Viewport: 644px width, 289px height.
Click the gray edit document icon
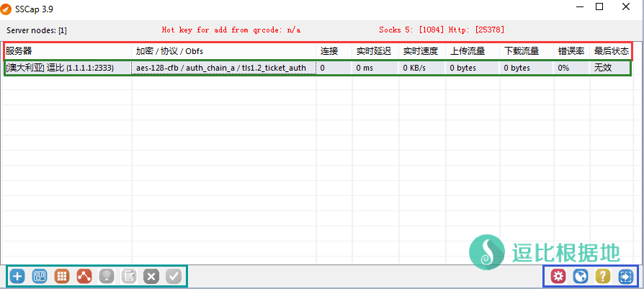(x=129, y=276)
